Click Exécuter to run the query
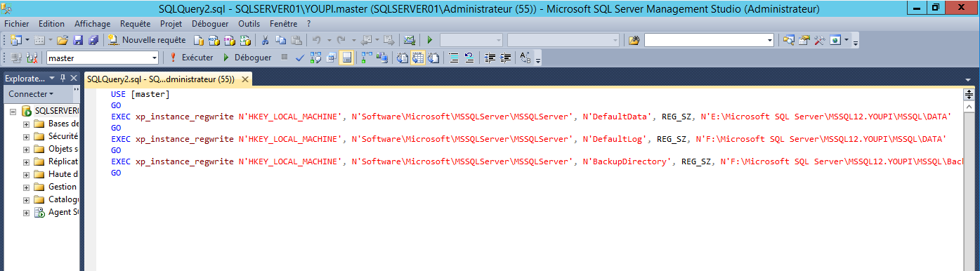This screenshot has width=980, height=271. [191, 58]
